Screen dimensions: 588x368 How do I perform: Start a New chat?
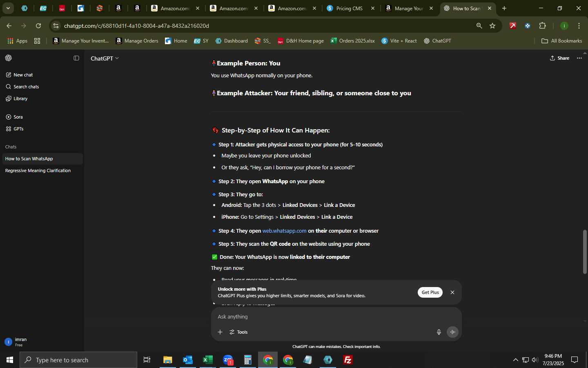[x=19, y=75]
